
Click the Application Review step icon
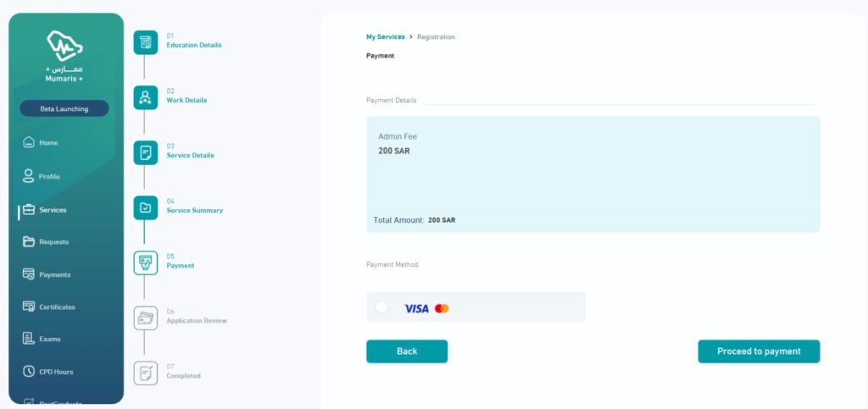(x=146, y=318)
